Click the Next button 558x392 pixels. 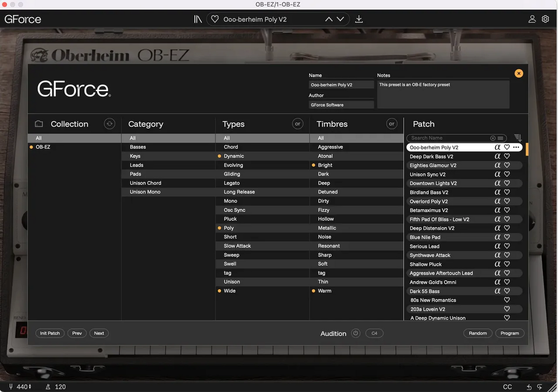point(99,333)
